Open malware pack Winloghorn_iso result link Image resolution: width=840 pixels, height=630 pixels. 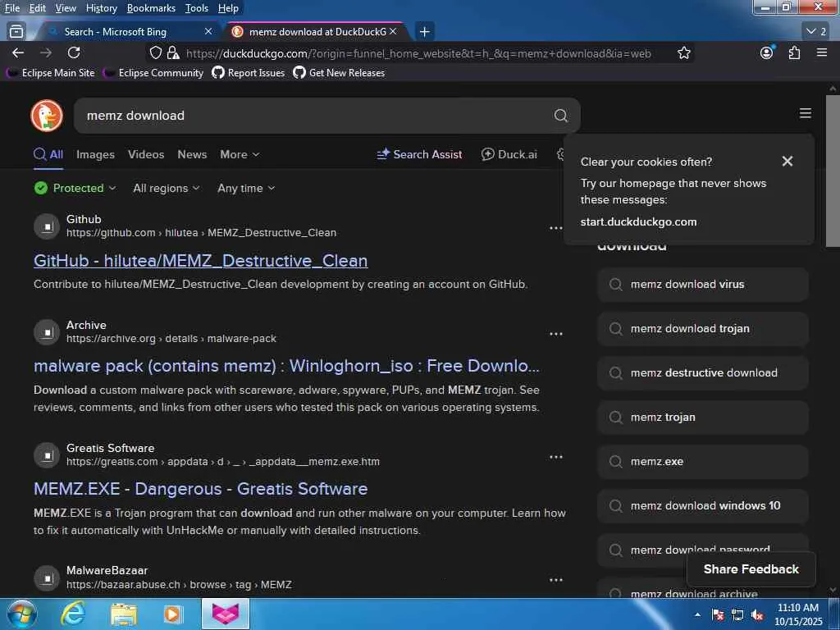(286, 366)
